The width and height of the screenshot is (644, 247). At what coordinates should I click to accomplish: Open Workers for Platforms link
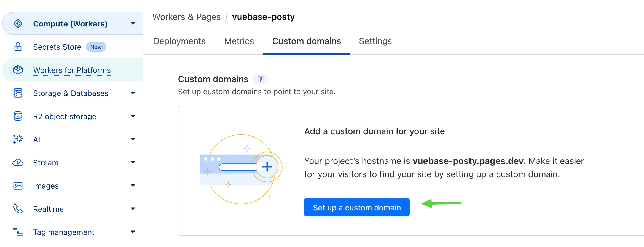coord(72,70)
